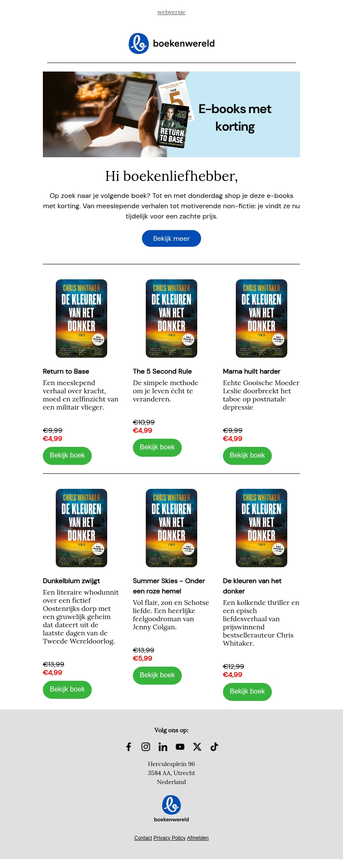The width and height of the screenshot is (343, 868).
Task: Click the blue Bekijk meer button
Action: pyautogui.click(x=171, y=238)
